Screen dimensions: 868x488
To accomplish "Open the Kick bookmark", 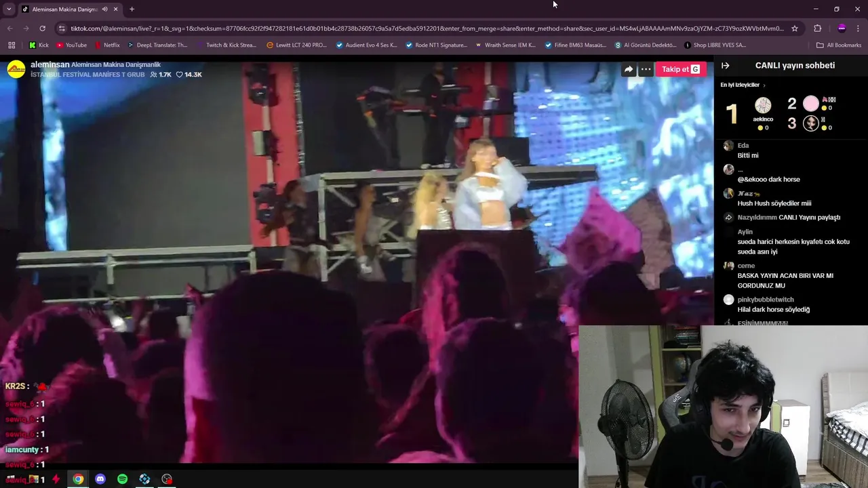I will click(39, 45).
